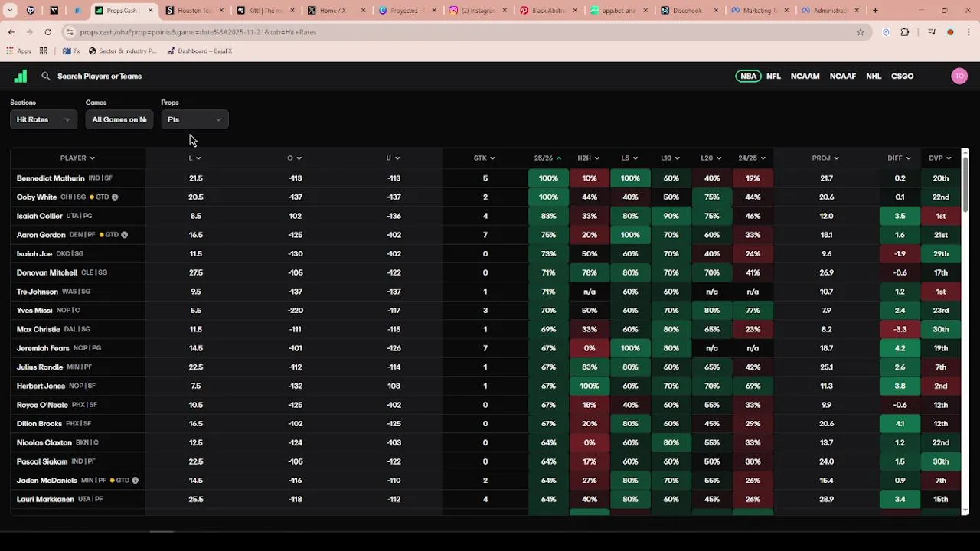
Task: Click the info icon beside Jaden McDaniels
Action: click(x=135, y=481)
